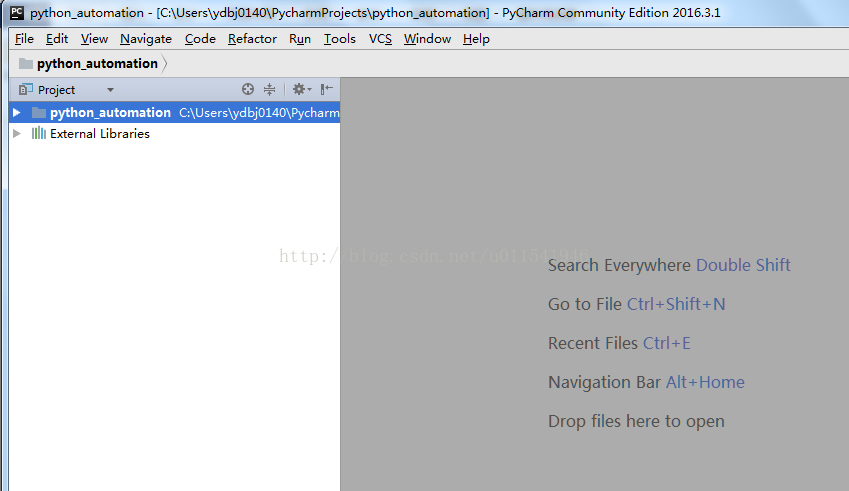Image resolution: width=849 pixels, height=491 pixels.
Task: Expand the External Libraries node
Action: click(17, 134)
